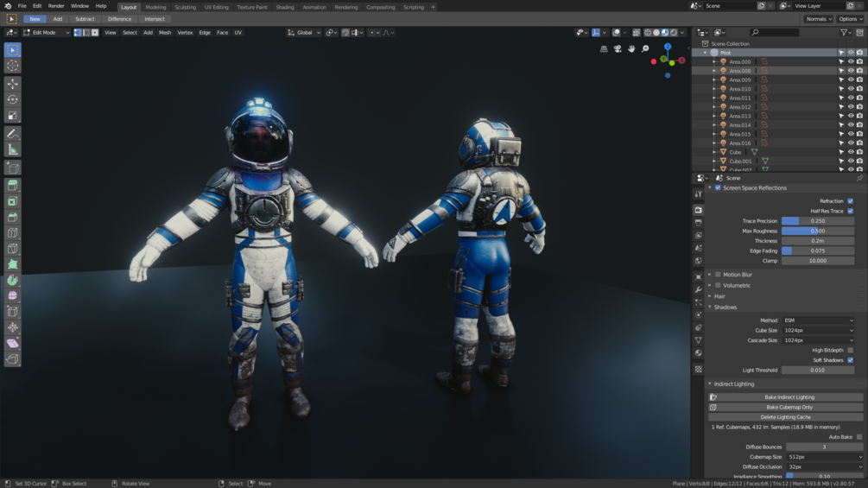Choose the Poly Build tool
This screenshot has height=488, width=868.
tap(12, 264)
